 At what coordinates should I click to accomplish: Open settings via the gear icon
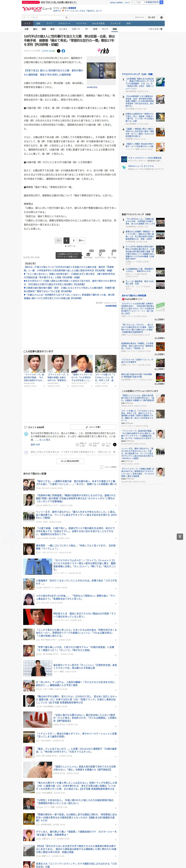pos(161,17)
